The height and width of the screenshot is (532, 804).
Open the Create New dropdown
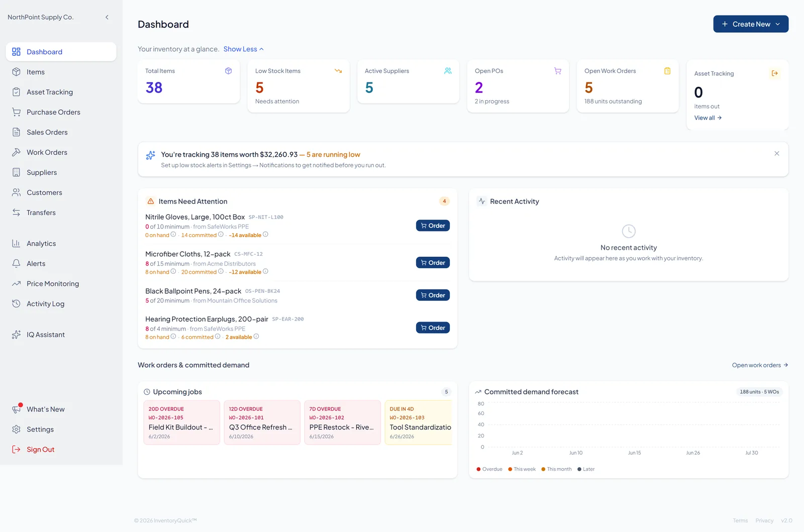click(751, 24)
